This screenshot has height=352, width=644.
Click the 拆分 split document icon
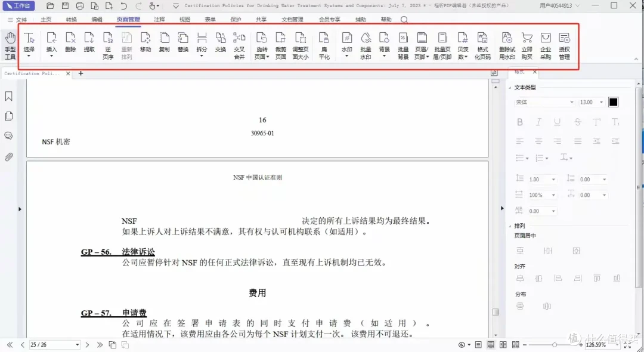click(202, 39)
